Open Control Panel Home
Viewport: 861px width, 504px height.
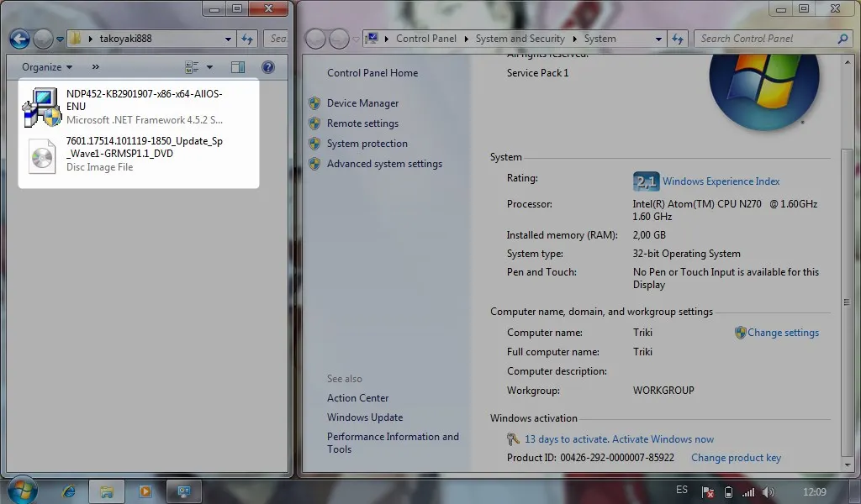click(372, 73)
